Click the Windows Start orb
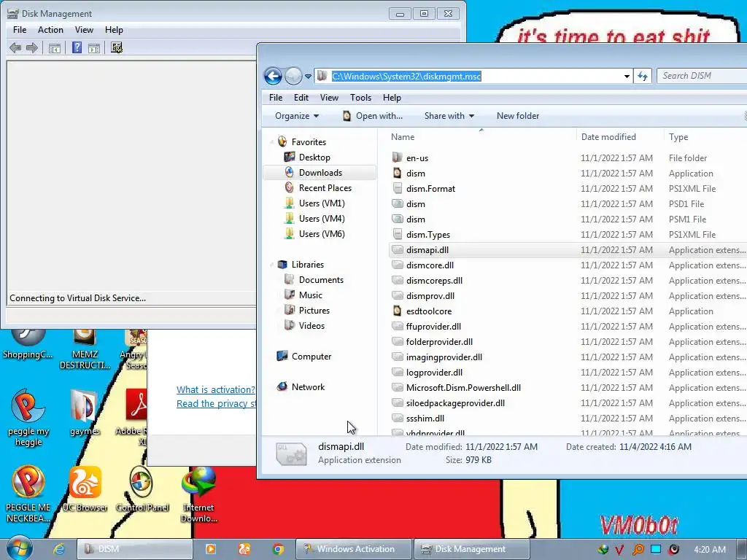 19,548
